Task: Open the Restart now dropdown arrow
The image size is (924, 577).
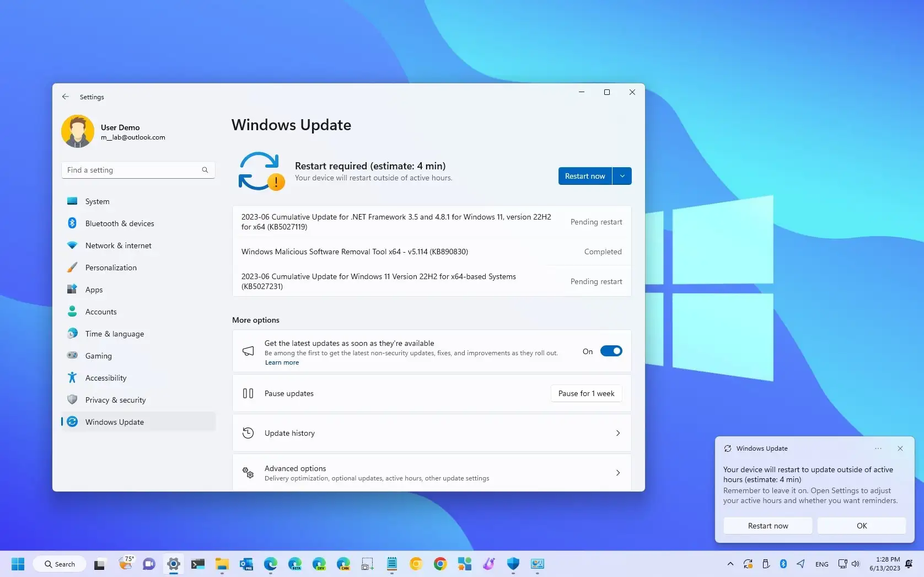Action: [x=622, y=175]
